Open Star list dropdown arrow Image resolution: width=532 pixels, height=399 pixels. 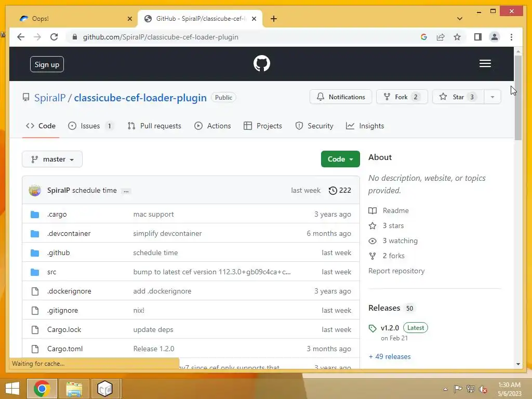pyautogui.click(x=493, y=97)
